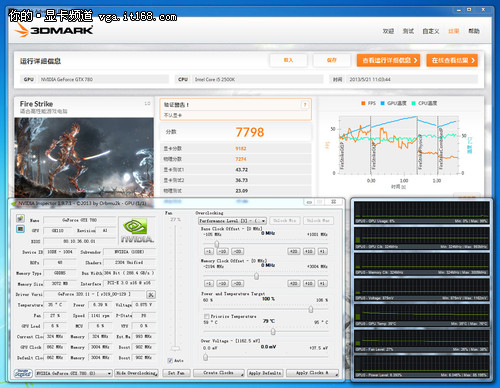Click -10 under Base Clock Offset
This screenshot has width=500, height=388.
[223, 251]
